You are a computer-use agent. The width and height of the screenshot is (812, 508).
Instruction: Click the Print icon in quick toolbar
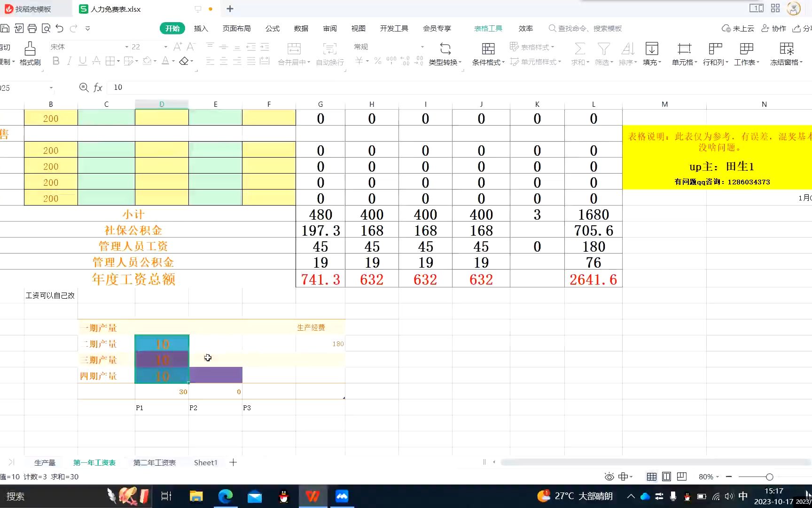pos(32,29)
